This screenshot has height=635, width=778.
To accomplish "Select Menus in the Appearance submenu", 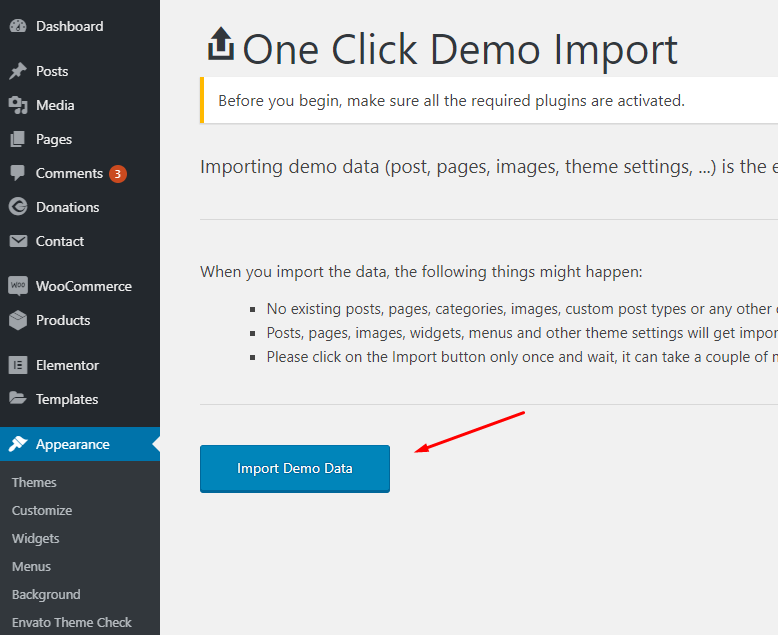I will [x=31, y=566].
